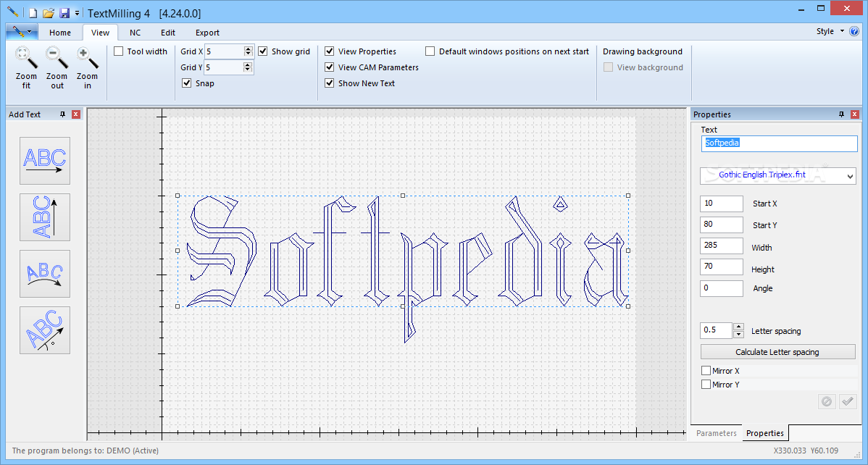Toggle the Tool width checkbox
The height and width of the screenshot is (465, 868).
click(x=119, y=51)
